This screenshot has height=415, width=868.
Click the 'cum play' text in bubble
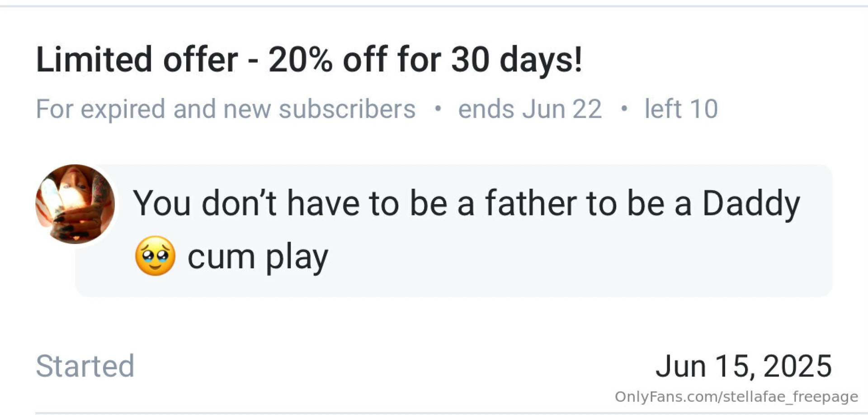coord(258,258)
